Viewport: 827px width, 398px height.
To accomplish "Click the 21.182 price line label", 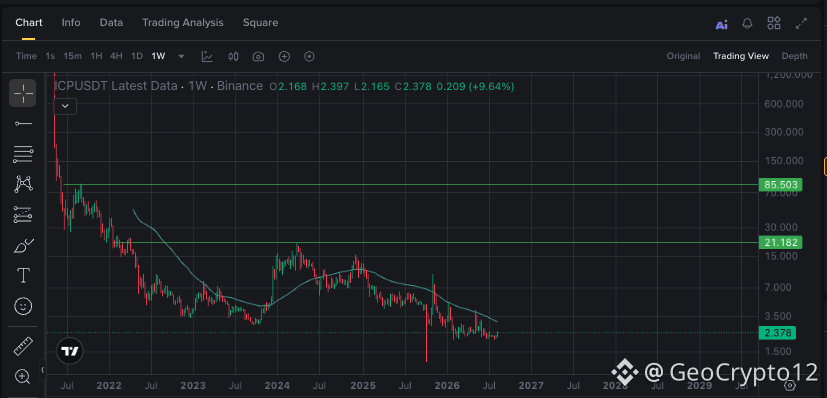I will 781,242.
